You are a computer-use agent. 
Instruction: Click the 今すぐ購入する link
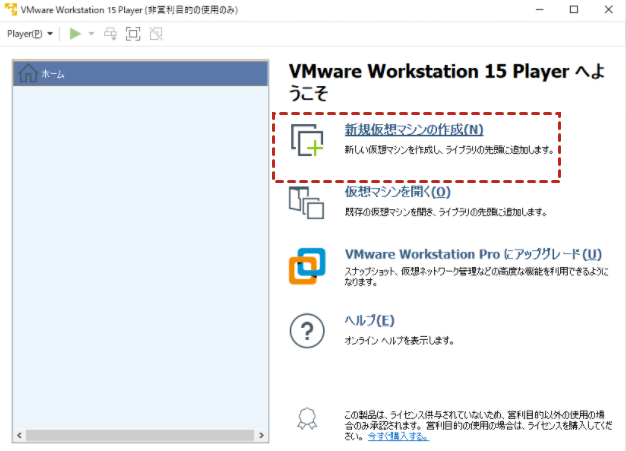tap(398, 436)
